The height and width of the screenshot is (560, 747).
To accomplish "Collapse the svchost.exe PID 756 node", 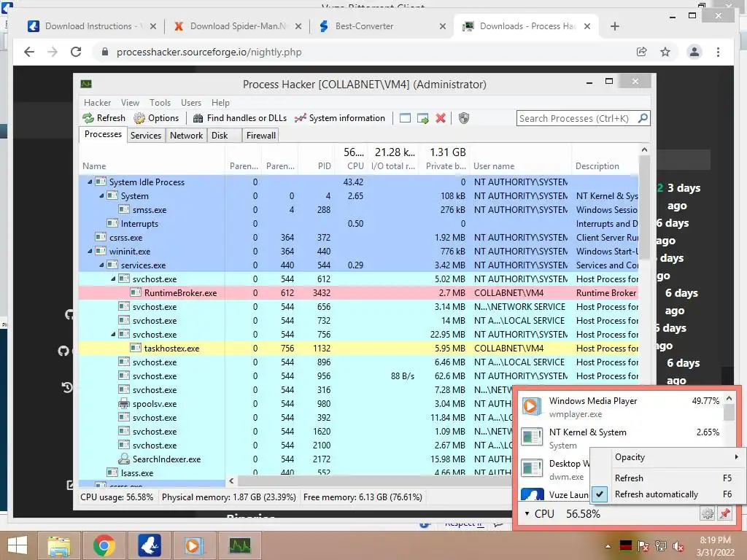I will 113,334.
